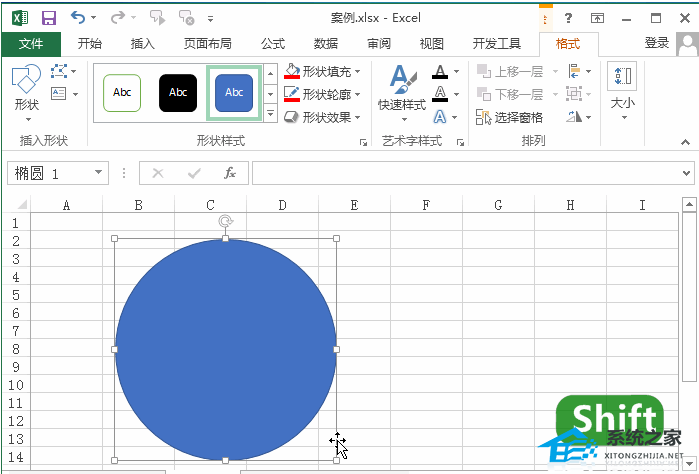The image size is (699, 474).
Task: Click the Save icon in quick access toolbar
Action: [x=49, y=18]
